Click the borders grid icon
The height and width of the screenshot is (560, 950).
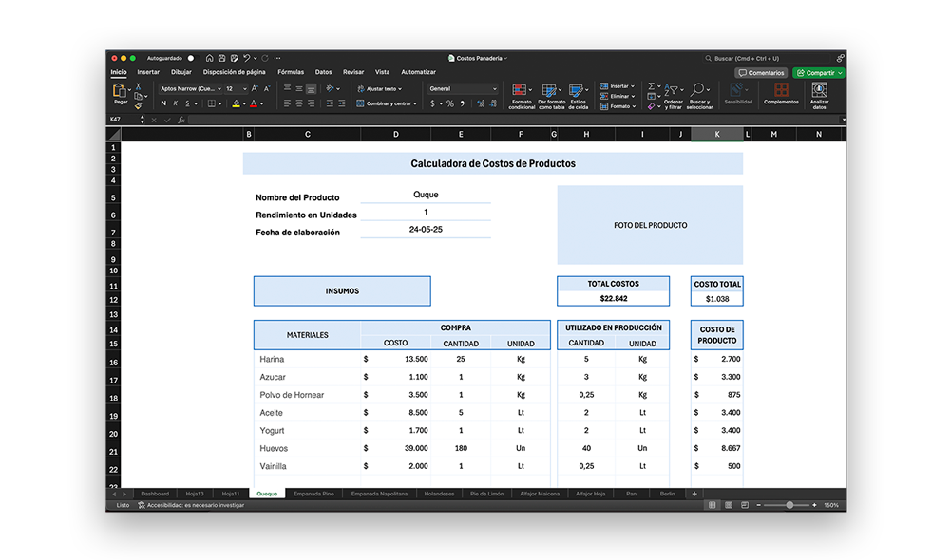pyautogui.click(x=212, y=103)
